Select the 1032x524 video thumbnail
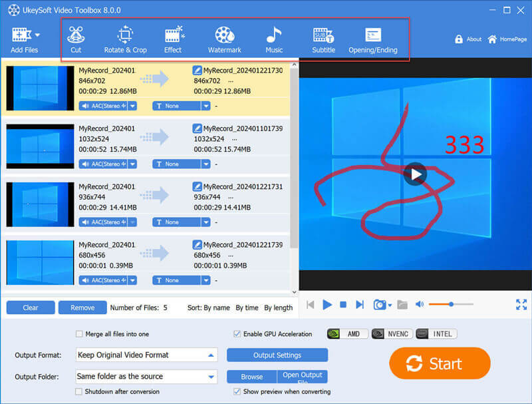This screenshot has height=404, width=532. 40,146
